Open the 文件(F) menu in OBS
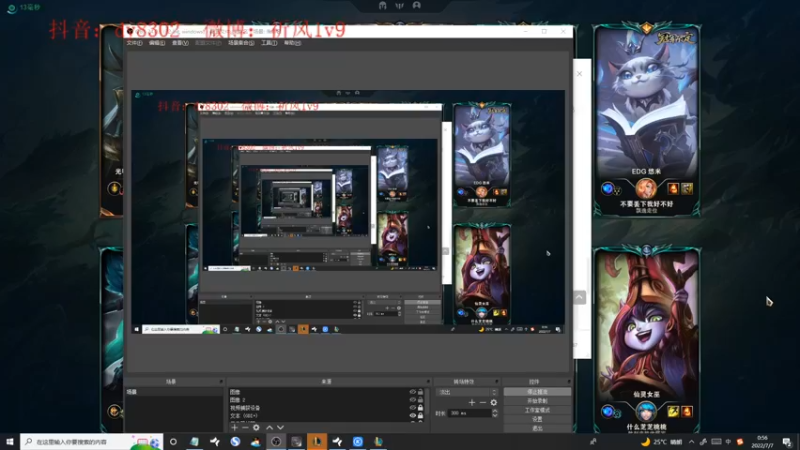This screenshot has width=800, height=450. [x=134, y=43]
